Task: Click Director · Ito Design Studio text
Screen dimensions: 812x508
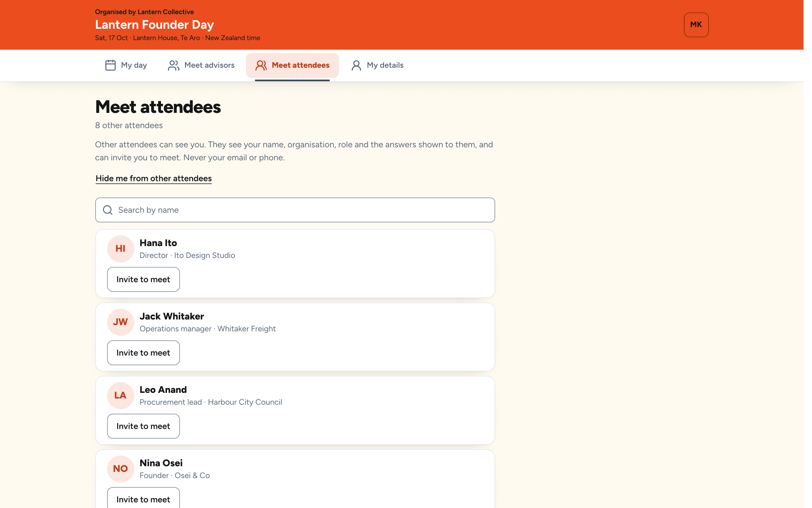Action: 187,255
